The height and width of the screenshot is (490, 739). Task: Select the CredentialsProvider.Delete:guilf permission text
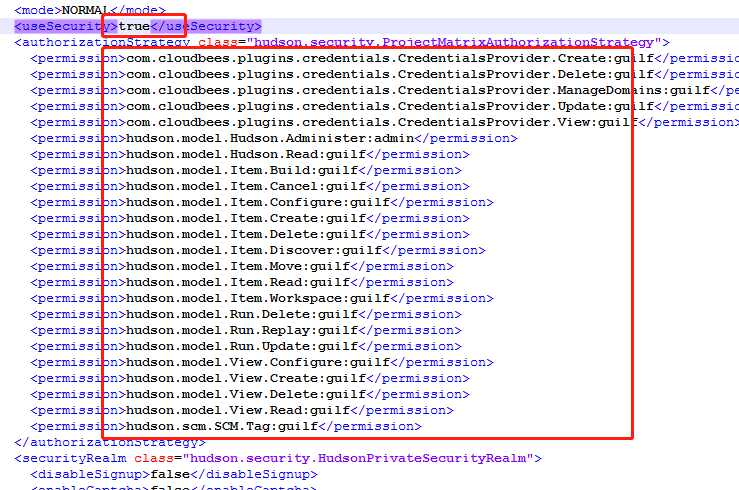pyautogui.click(x=390, y=74)
